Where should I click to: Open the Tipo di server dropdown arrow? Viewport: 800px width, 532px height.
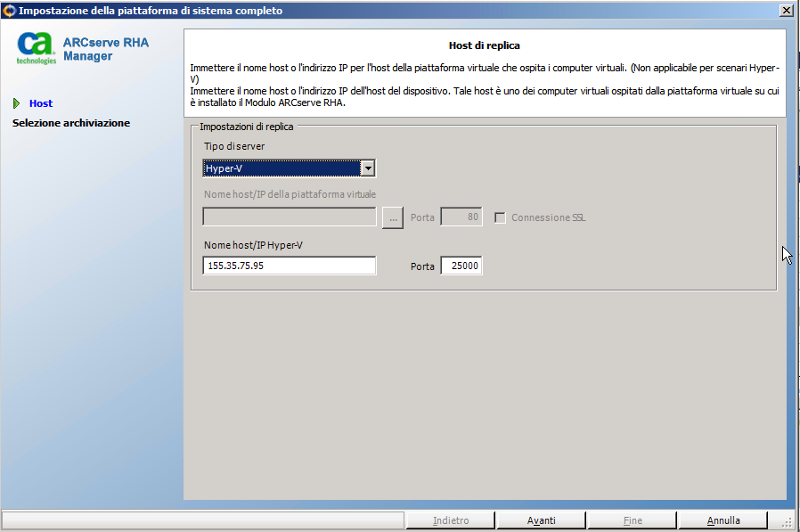(367, 168)
